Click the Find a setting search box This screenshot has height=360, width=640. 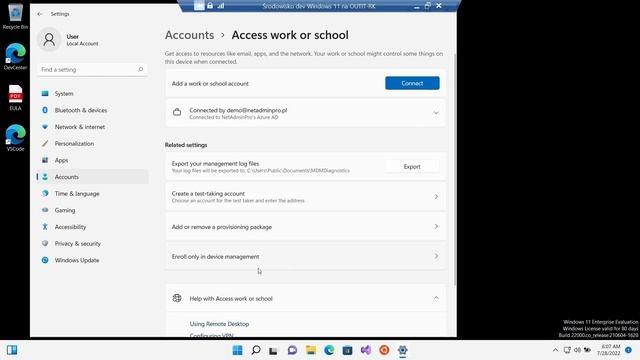92,69
